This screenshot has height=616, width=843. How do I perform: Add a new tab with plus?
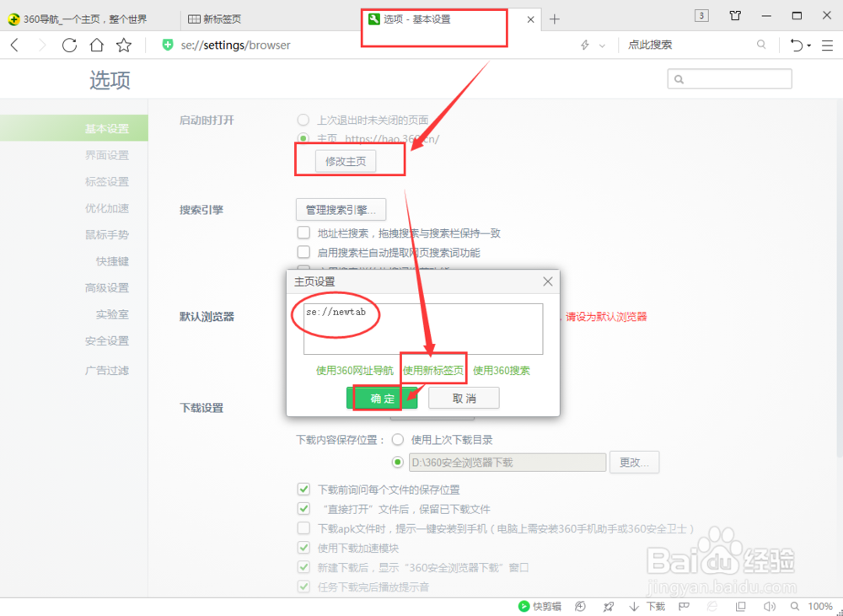555,19
